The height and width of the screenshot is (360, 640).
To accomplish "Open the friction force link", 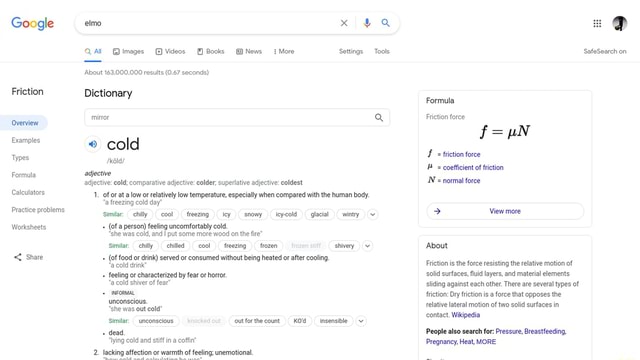I will [x=462, y=154].
